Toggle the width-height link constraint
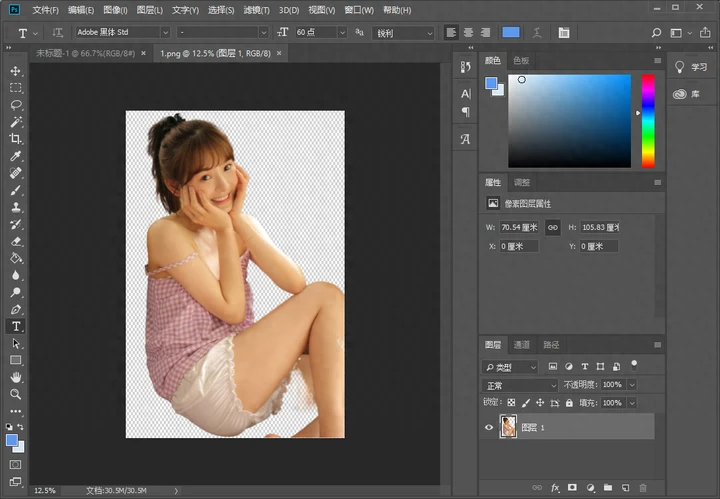This screenshot has height=499, width=720. (552, 227)
